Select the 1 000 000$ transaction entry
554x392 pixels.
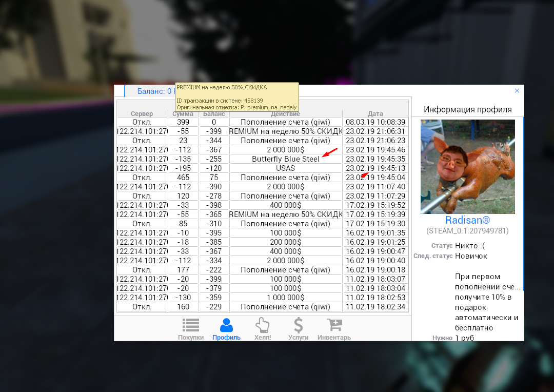[285, 298]
